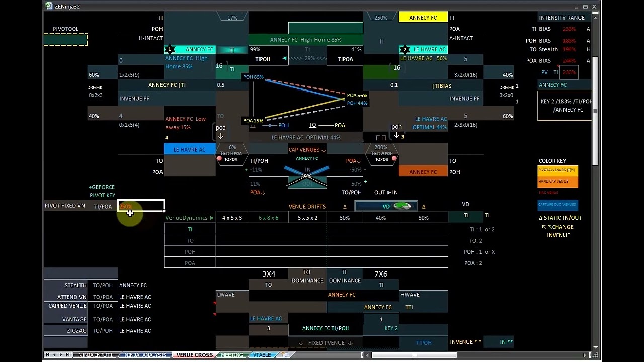
Task: Click the VenueDynamics play arrow
Action: pyautogui.click(x=212, y=218)
